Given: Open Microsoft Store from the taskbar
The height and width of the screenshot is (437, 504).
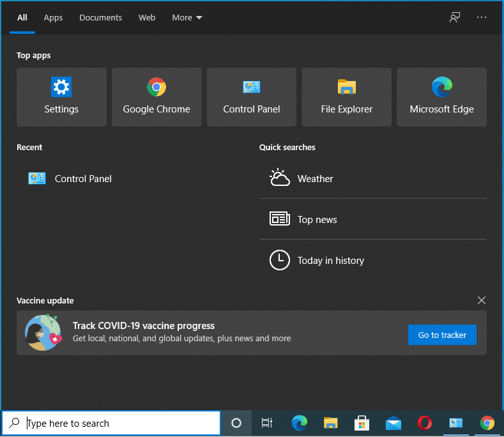Looking at the screenshot, I should [362, 423].
